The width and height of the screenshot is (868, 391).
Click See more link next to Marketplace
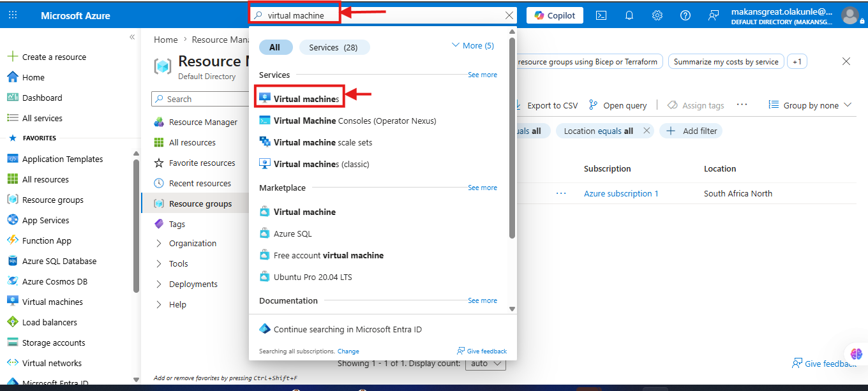click(483, 188)
